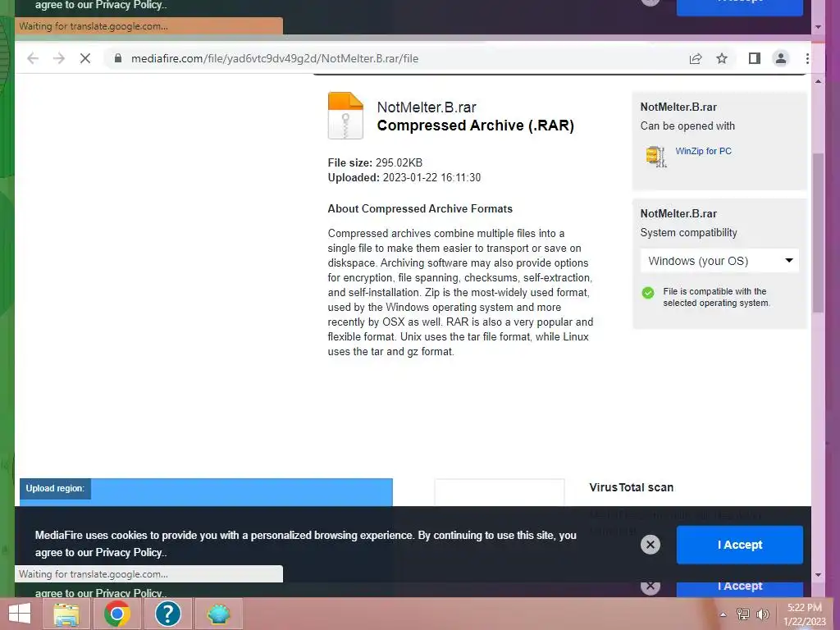Click the volume speaker tray icon

pos(763,614)
